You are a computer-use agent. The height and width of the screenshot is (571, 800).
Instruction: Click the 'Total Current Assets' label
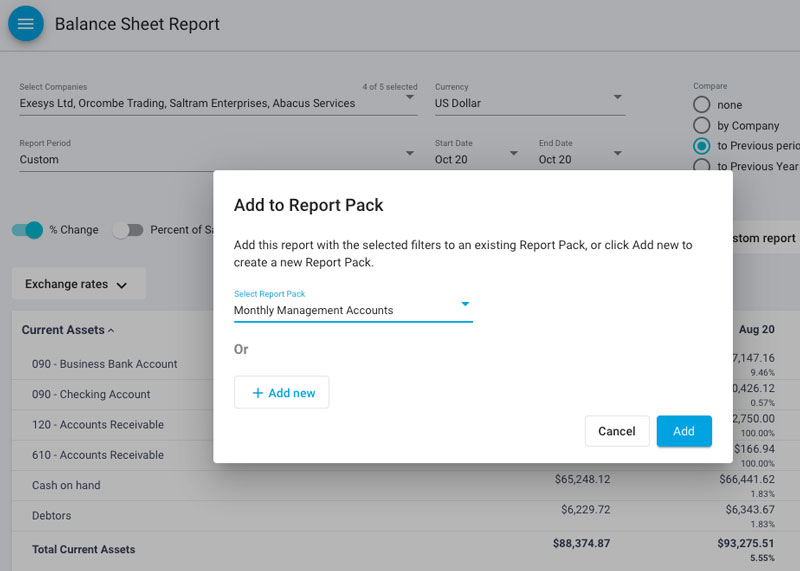click(x=84, y=550)
